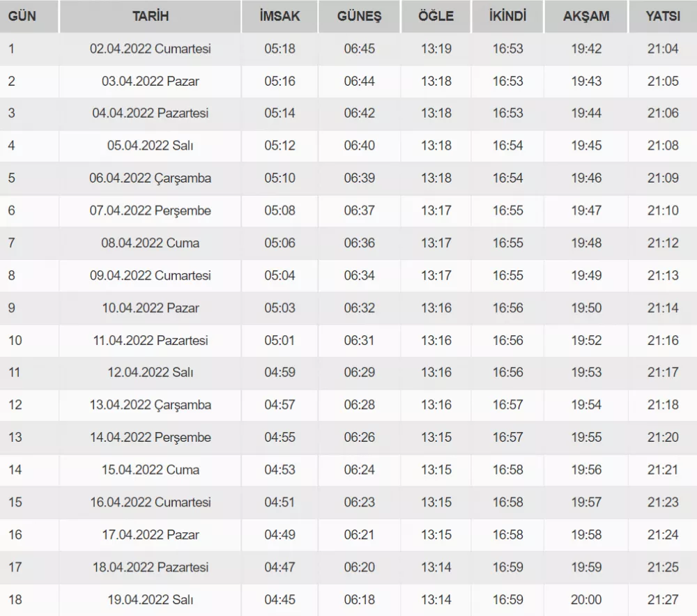Screen dimensions: 697x616
Task: Click the AKŞAM column header
Action: 586,16
